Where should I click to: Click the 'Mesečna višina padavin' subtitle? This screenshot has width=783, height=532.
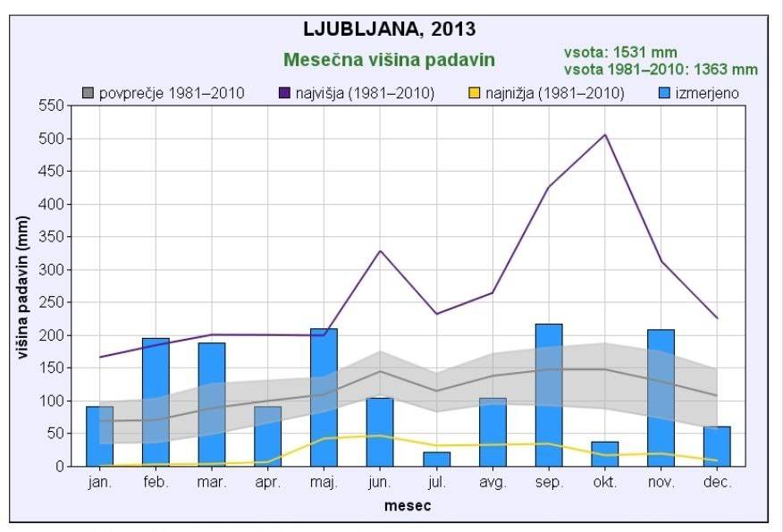pyautogui.click(x=389, y=60)
